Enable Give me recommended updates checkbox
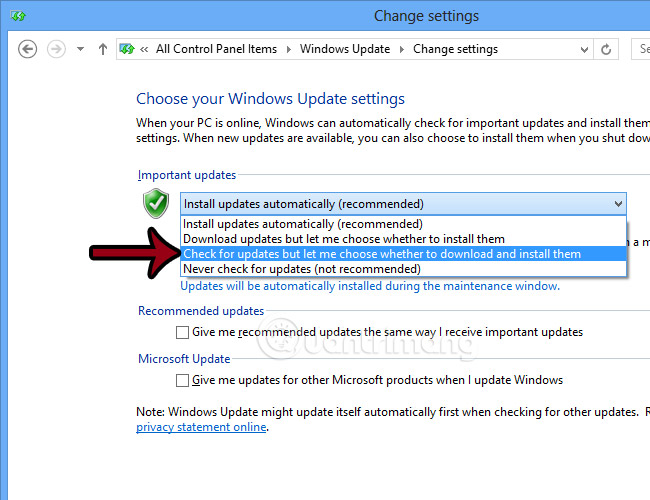Image resolution: width=650 pixels, height=500 pixels. coord(182,333)
